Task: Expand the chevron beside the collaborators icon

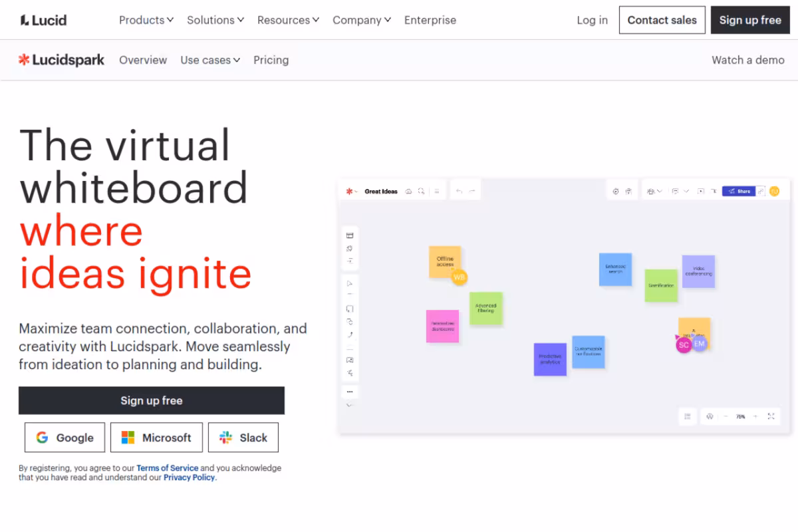Action: [660, 192]
